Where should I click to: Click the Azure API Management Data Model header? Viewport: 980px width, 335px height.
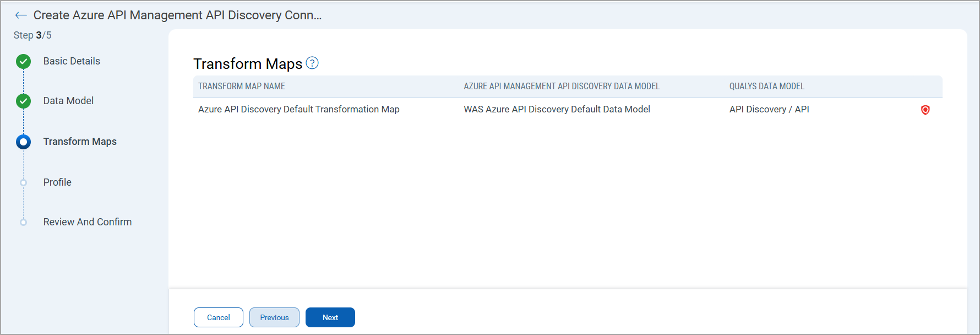point(562,87)
